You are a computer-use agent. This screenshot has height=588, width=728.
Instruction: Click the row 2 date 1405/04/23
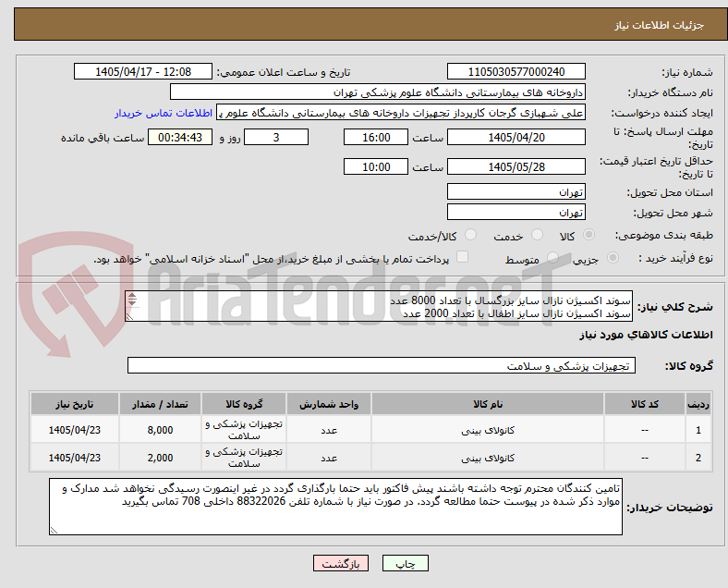(75, 458)
